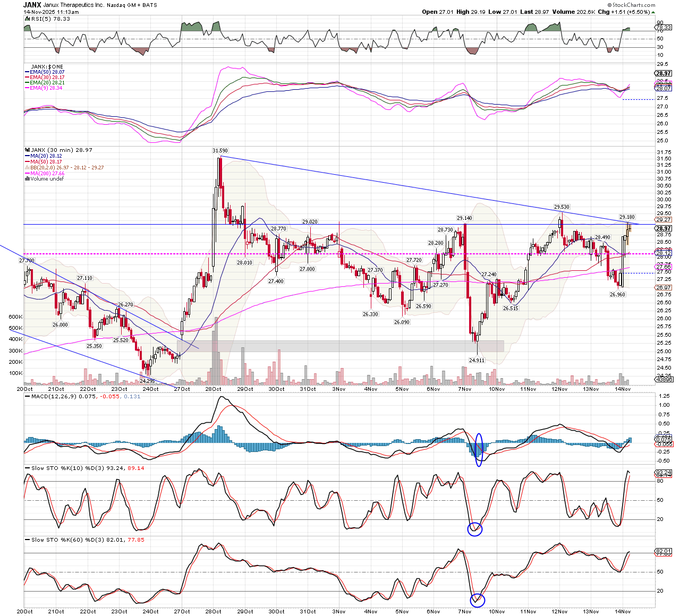Click the 28Oct date on main chart axis
The height and width of the screenshot is (616, 680).
point(214,389)
